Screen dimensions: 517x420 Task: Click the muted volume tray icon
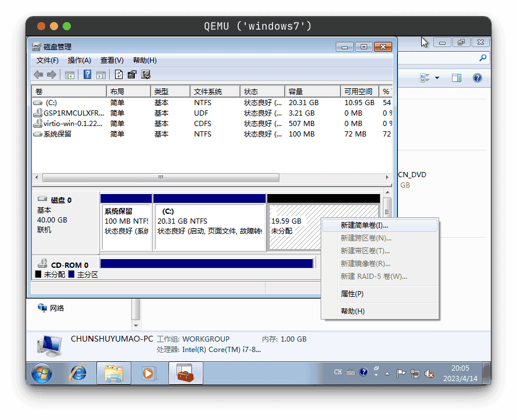[x=429, y=374]
